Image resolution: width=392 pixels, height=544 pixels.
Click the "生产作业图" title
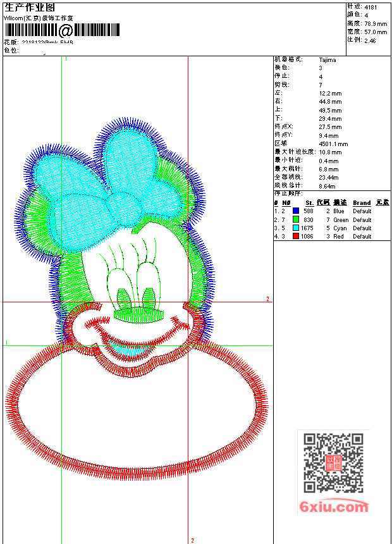(x=30, y=8)
